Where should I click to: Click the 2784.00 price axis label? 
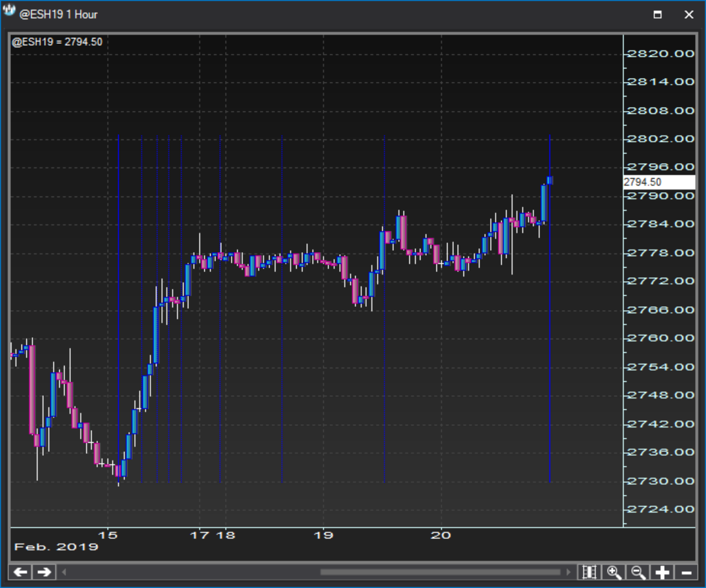coord(661,224)
